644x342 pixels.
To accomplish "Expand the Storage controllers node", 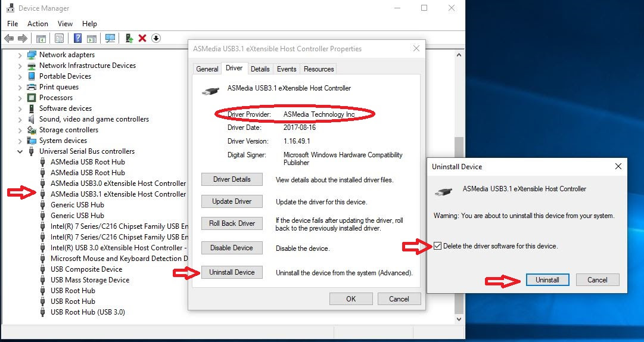I will (20, 130).
